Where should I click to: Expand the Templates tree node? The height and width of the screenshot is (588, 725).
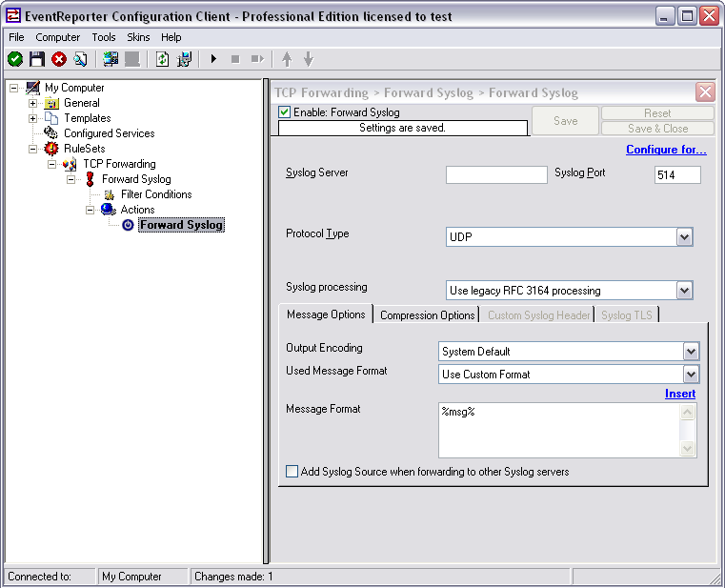pyautogui.click(x=32, y=118)
